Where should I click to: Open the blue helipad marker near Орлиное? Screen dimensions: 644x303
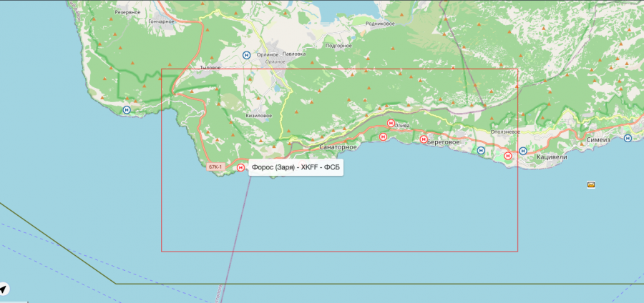tap(247, 54)
